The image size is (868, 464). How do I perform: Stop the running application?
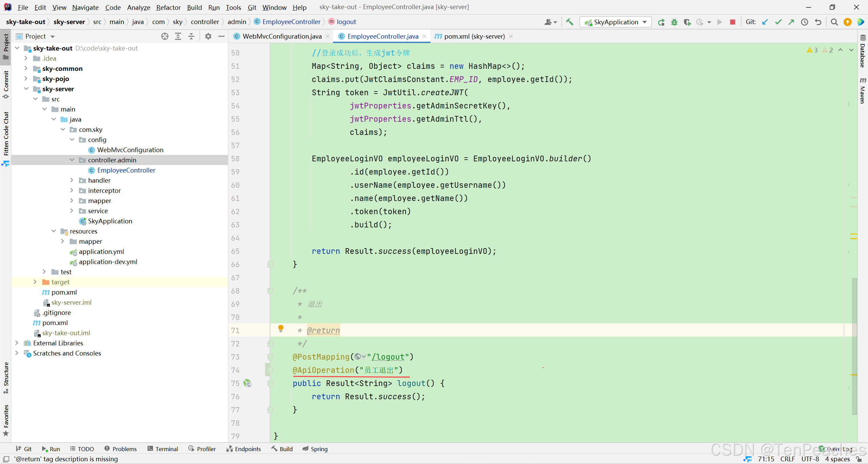tap(732, 22)
